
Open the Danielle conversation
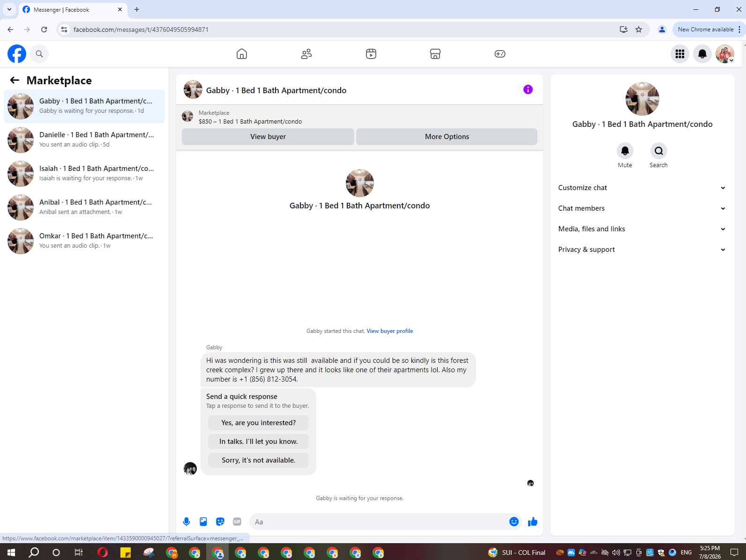[x=84, y=140]
